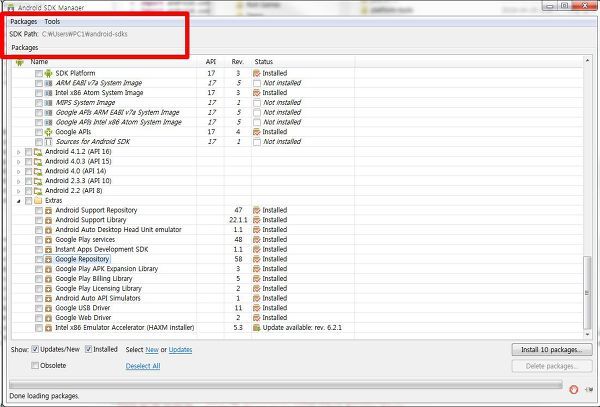Click the Select New link
600x407 pixels.
(152, 350)
